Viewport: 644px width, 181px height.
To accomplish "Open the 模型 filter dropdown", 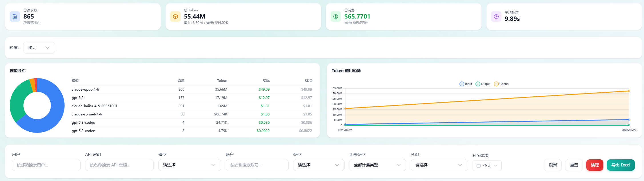I will (190, 165).
